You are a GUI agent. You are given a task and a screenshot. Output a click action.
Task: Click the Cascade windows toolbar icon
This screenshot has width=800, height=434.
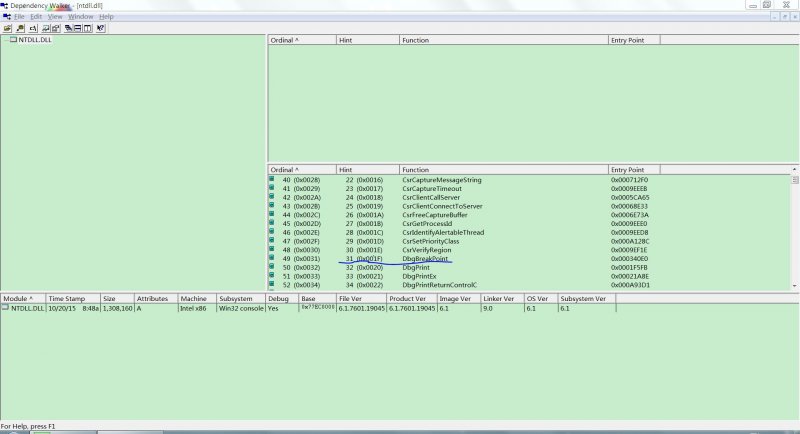coord(68,28)
